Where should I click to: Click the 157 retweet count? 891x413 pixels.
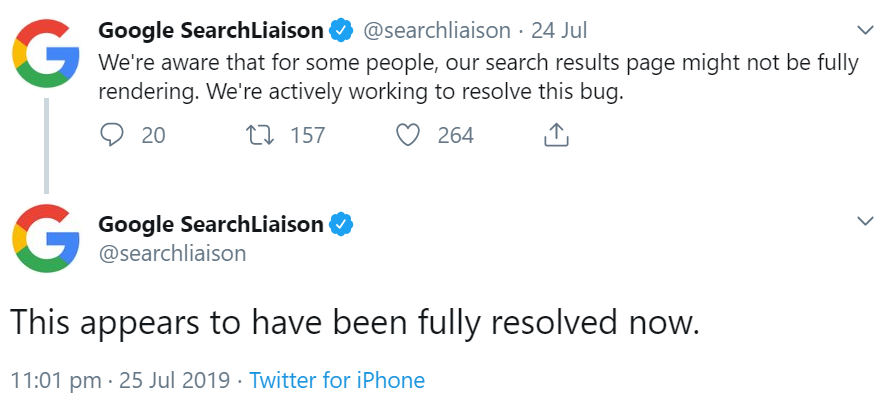click(307, 135)
